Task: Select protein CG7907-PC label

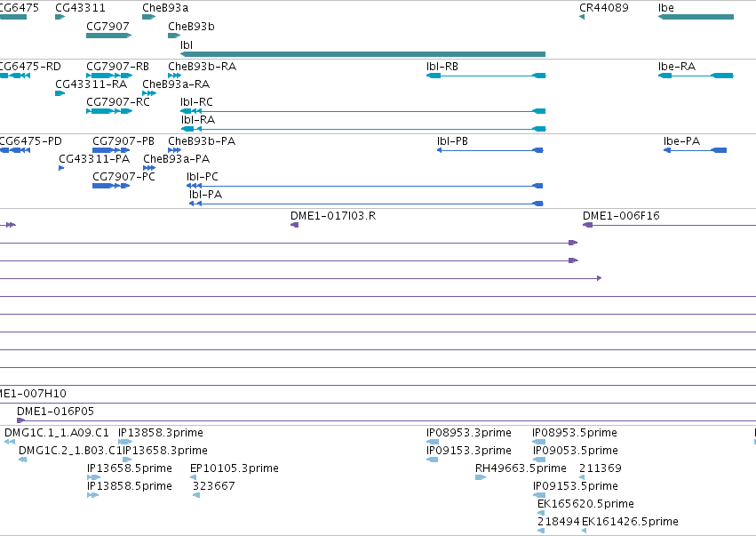Action: pyautogui.click(x=123, y=177)
